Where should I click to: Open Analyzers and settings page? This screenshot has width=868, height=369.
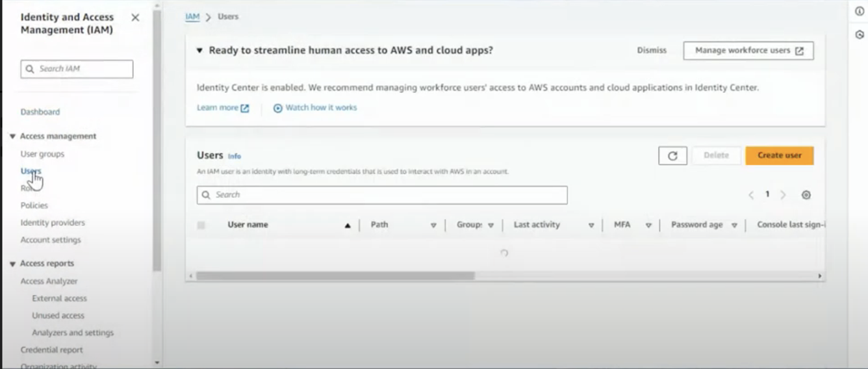[73, 333]
